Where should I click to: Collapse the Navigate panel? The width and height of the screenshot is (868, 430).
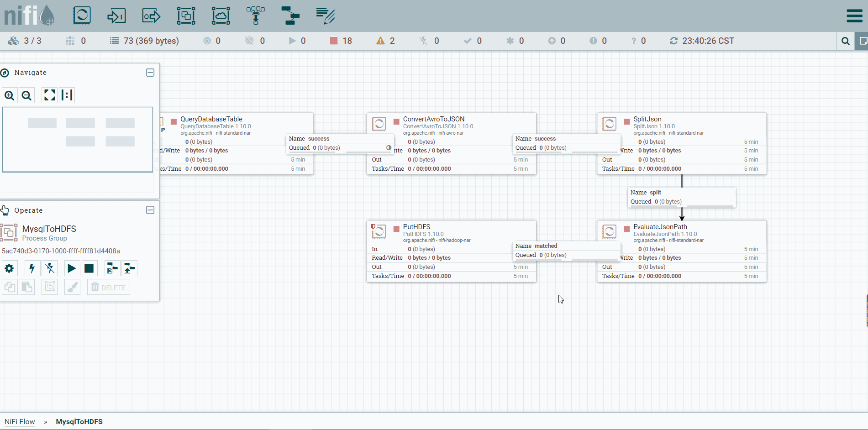pos(150,73)
